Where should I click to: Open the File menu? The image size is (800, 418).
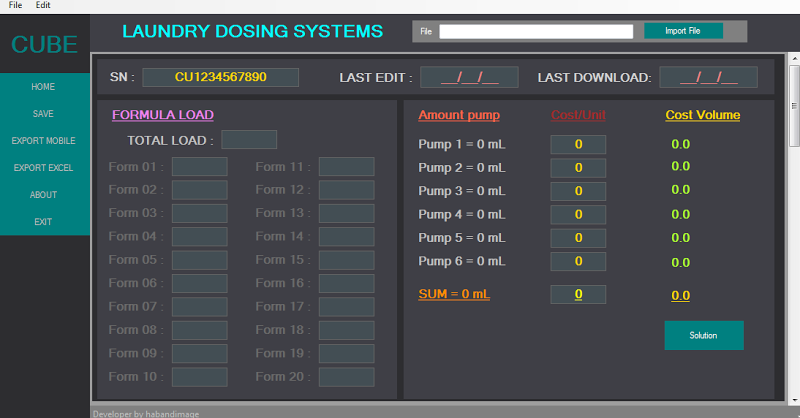[15, 5]
